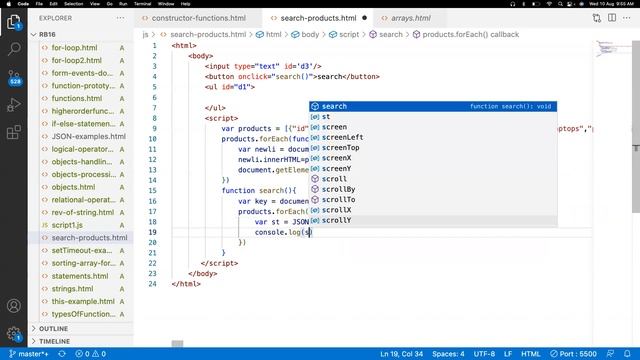The image size is (640, 360).
Task: Open the File menu
Action: [x=39, y=4]
